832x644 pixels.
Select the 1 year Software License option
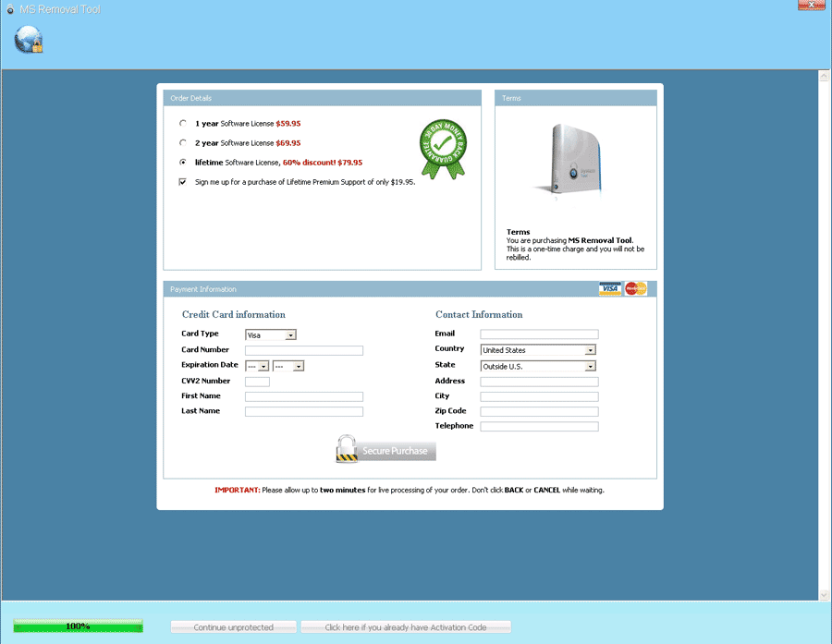tap(182, 123)
